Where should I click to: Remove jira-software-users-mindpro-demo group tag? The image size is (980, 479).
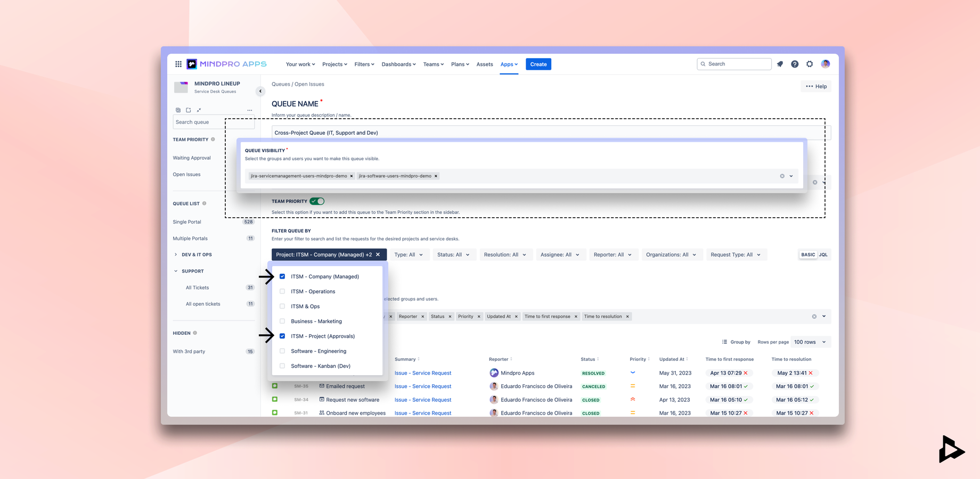point(436,176)
